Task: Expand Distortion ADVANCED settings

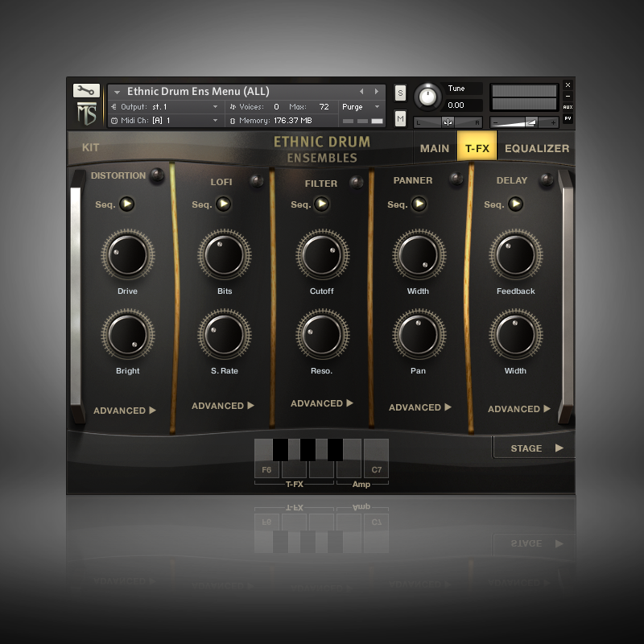Action: (x=125, y=411)
